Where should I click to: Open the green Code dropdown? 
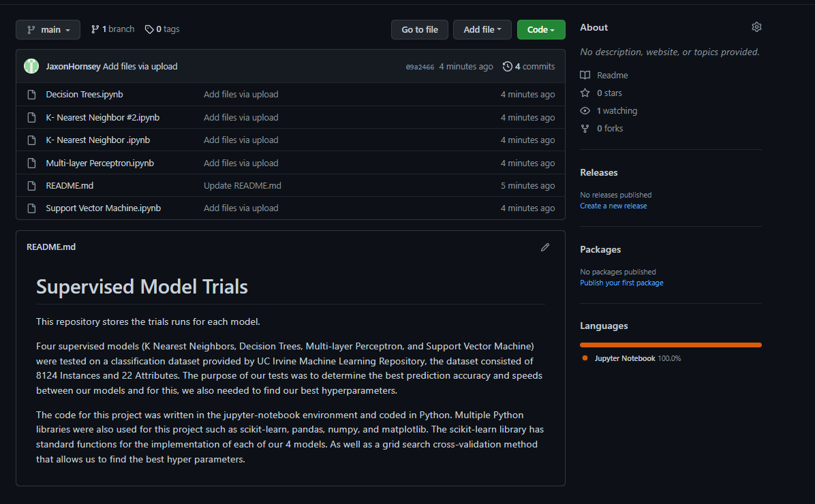coord(541,30)
